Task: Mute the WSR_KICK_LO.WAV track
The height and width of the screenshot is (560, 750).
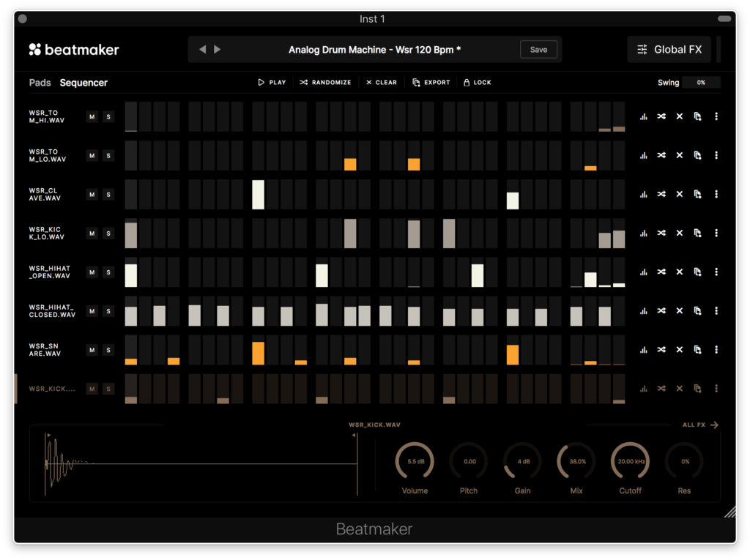Action: pos(92,234)
